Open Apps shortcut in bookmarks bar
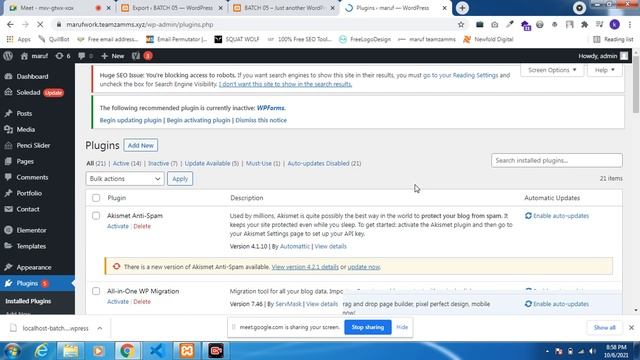640x360 pixels. (19, 39)
